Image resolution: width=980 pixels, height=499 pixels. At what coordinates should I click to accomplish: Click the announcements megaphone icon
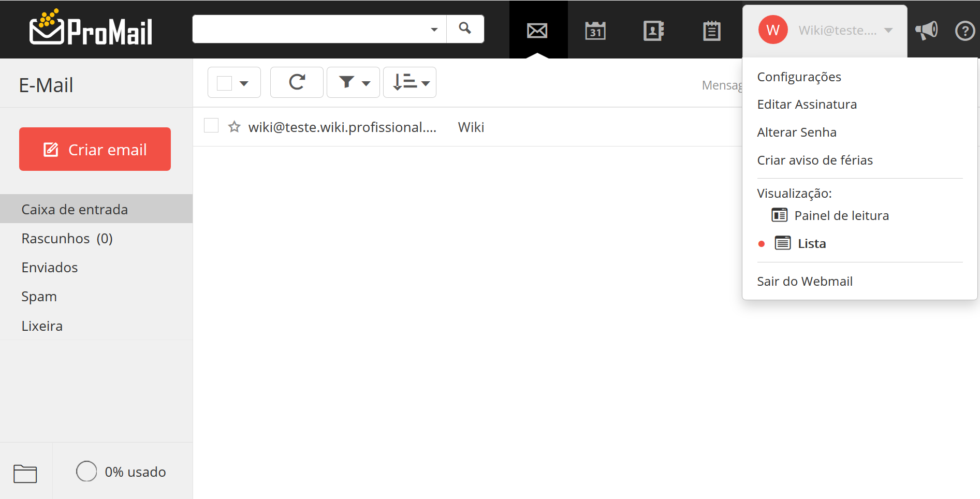click(x=926, y=31)
